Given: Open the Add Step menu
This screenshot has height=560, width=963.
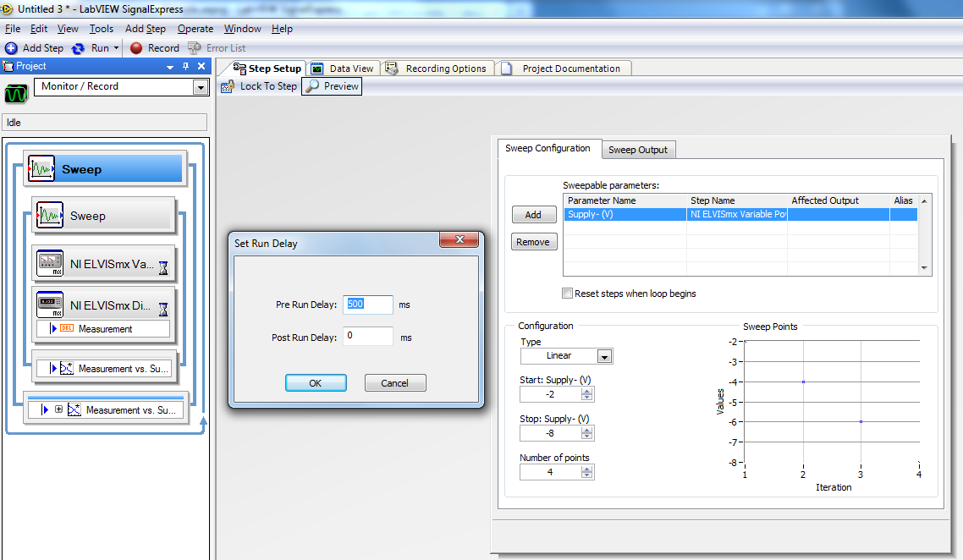Looking at the screenshot, I should pos(146,29).
